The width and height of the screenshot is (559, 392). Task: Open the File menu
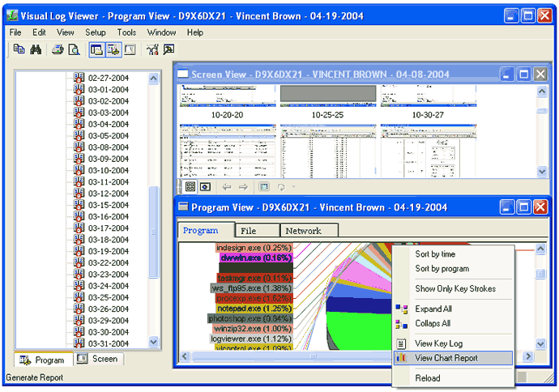pos(15,32)
